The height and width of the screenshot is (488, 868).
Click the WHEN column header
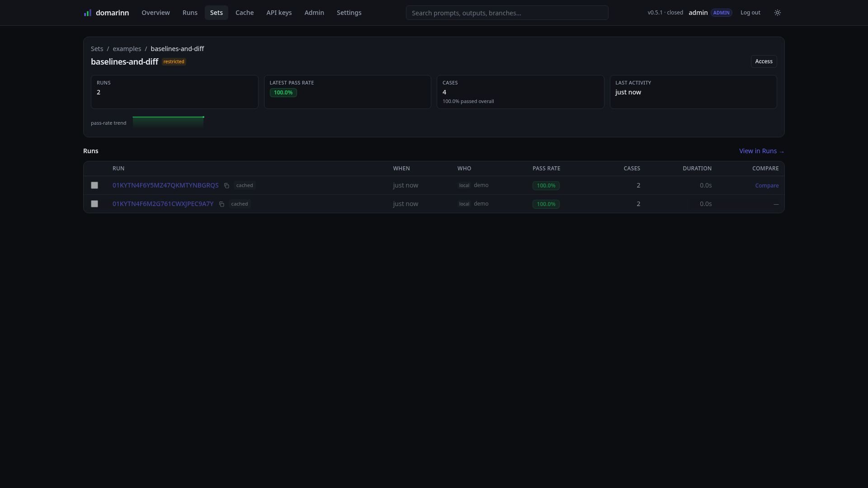point(401,169)
